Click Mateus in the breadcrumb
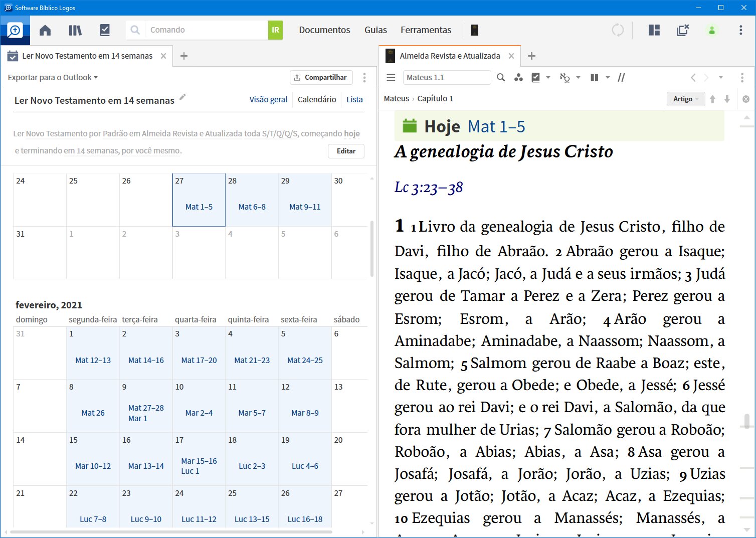Viewport: 756px width, 538px height. pyautogui.click(x=397, y=99)
